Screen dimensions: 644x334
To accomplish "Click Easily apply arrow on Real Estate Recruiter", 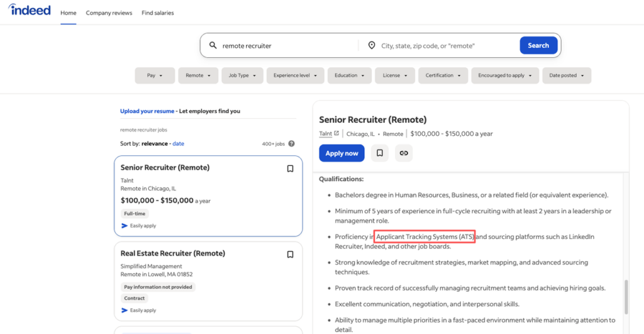I will [x=125, y=310].
